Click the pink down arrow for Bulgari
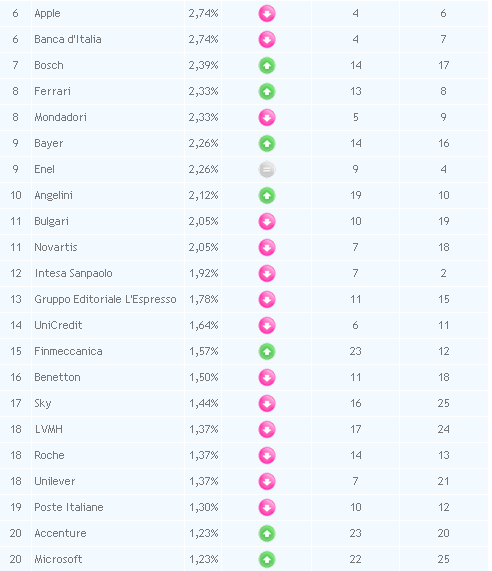The height and width of the screenshot is (571, 492). [x=267, y=221]
